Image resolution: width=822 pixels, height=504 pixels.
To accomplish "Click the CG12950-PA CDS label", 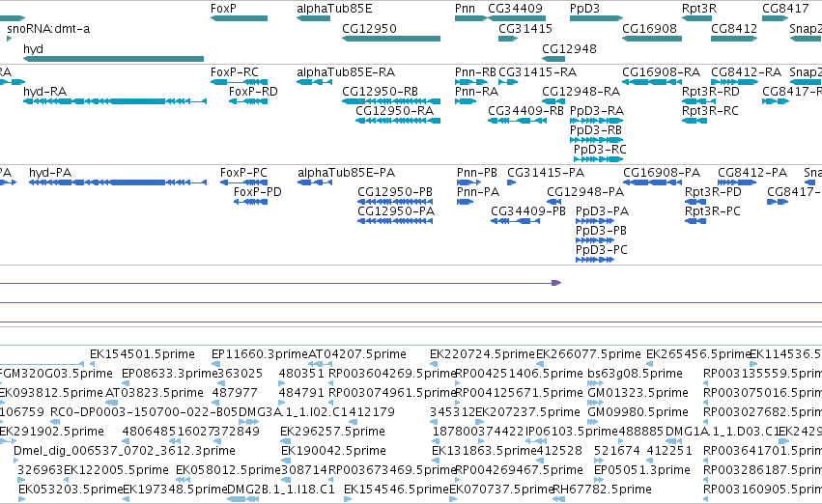I will click(x=396, y=211).
